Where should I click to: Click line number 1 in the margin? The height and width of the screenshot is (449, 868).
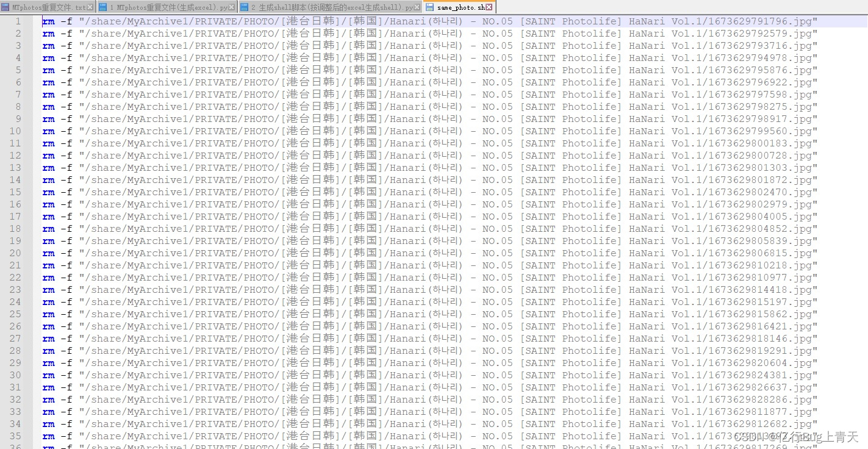(18, 21)
